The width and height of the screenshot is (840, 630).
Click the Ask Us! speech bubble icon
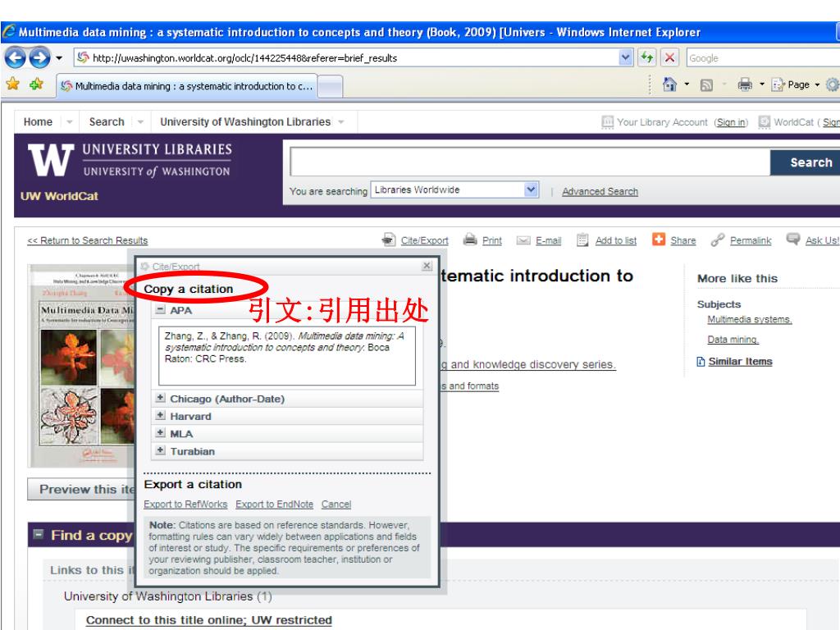(793, 239)
